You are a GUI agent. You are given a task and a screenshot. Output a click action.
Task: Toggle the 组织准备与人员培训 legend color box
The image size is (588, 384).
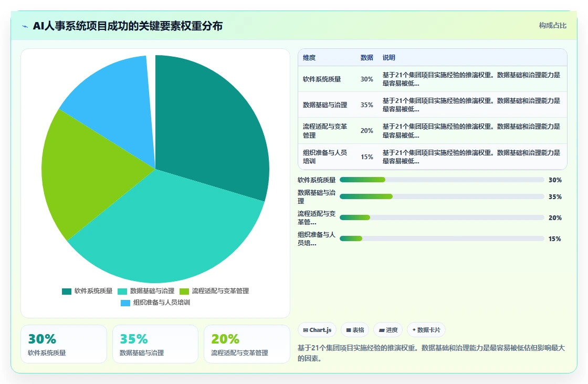[x=125, y=303]
